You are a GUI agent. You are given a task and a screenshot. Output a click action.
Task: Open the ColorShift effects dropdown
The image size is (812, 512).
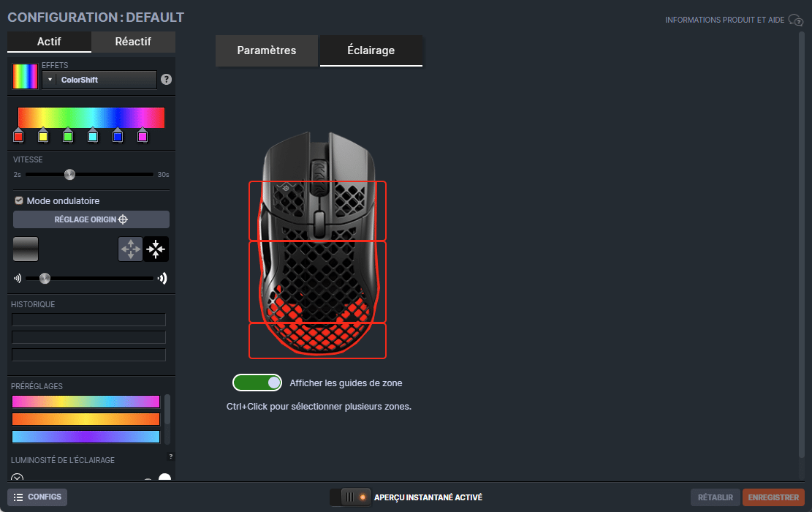tap(99, 80)
